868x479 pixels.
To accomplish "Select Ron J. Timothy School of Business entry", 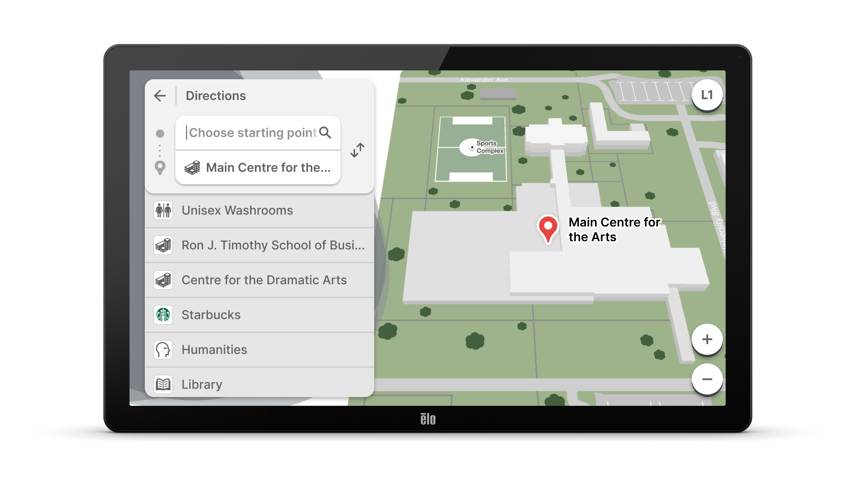I will coord(273,245).
